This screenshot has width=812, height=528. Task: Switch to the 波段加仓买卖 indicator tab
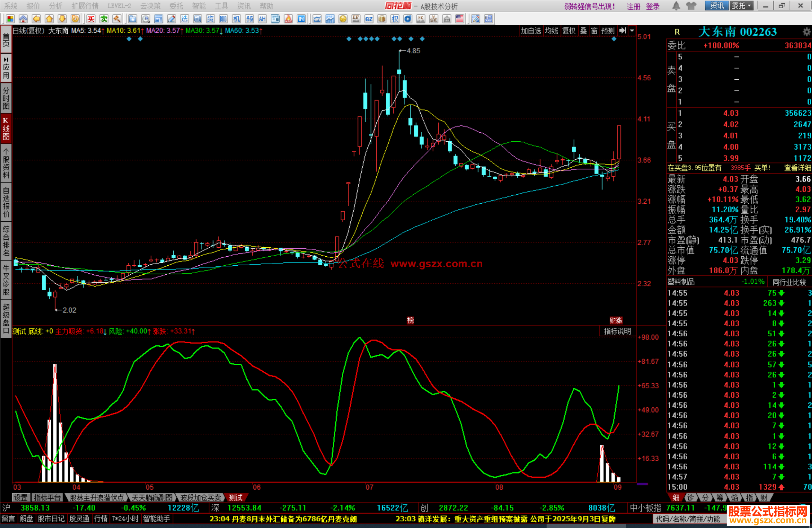(x=200, y=498)
